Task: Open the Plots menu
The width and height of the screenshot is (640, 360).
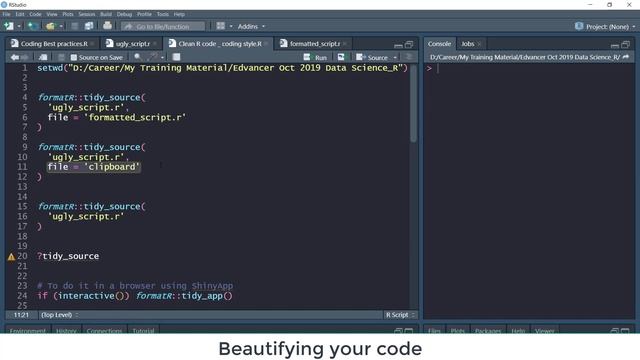Action: coord(68,14)
